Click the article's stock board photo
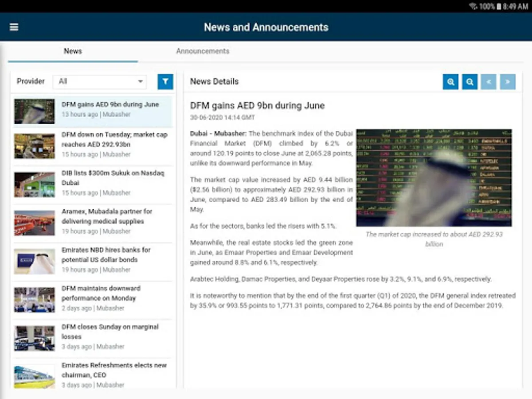Viewport: 532px width, 399px height. (x=434, y=178)
